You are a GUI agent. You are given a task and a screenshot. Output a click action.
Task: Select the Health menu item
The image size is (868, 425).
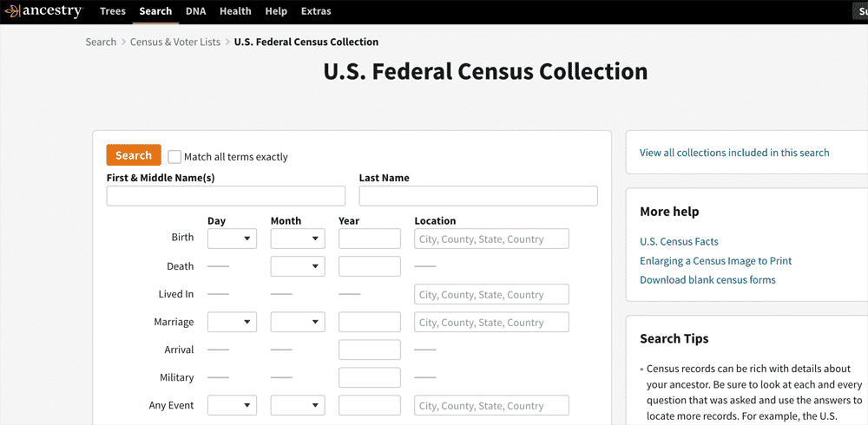tap(235, 11)
